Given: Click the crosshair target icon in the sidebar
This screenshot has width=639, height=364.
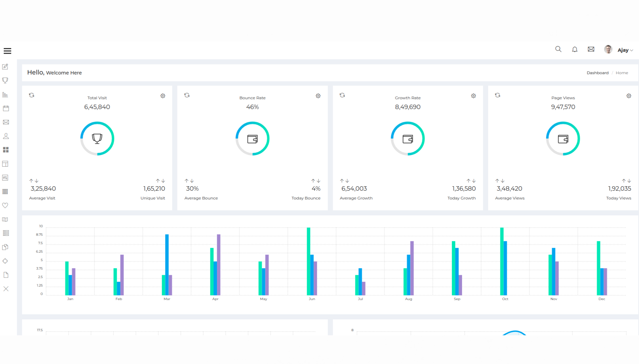Looking at the screenshot, I should (5, 261).
